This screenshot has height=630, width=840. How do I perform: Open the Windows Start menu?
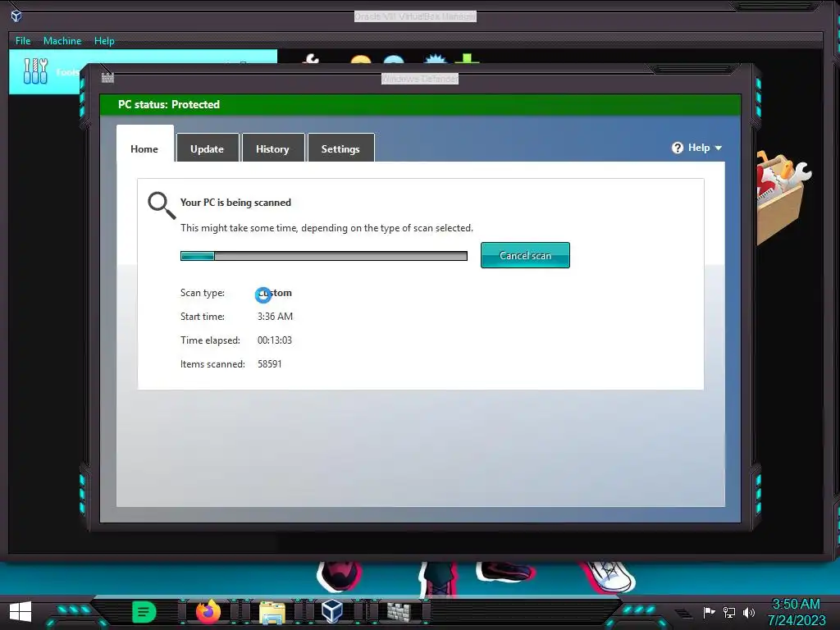(x=21, y=612)
